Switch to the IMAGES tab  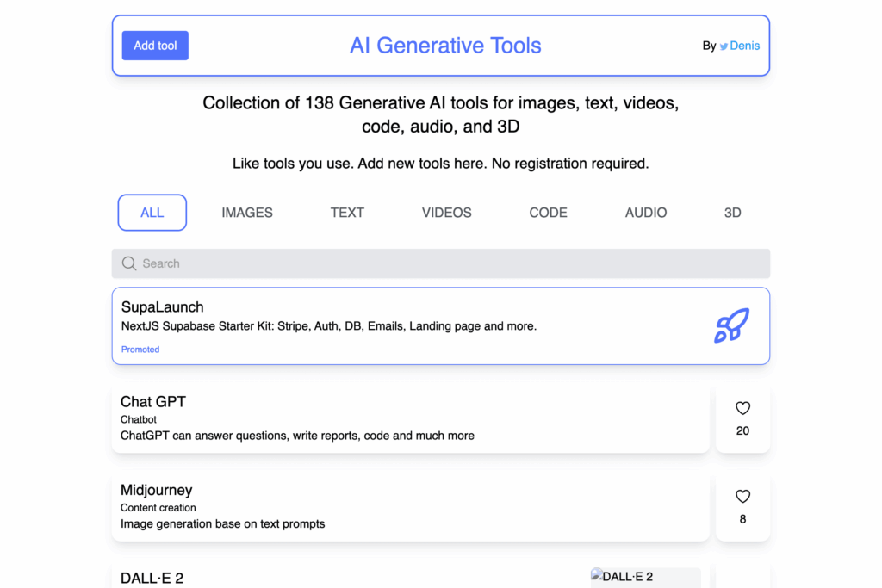click(x=247, y=213)
